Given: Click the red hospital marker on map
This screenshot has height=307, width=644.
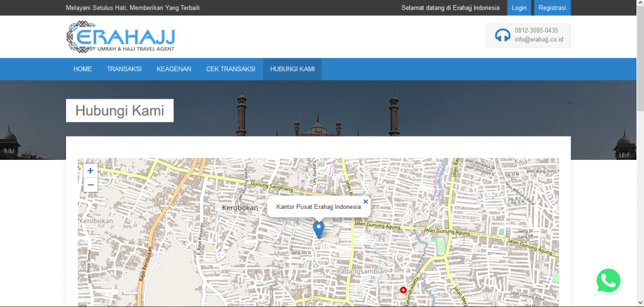Looking at the screenshot, I should pyautogui.click(x=403, y=290).
